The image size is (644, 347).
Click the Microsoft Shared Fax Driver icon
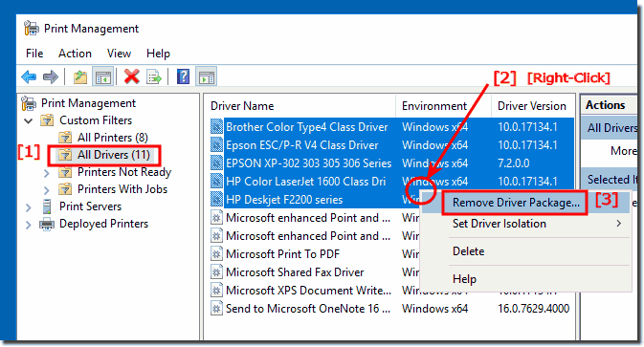click(x=217, y=271)
